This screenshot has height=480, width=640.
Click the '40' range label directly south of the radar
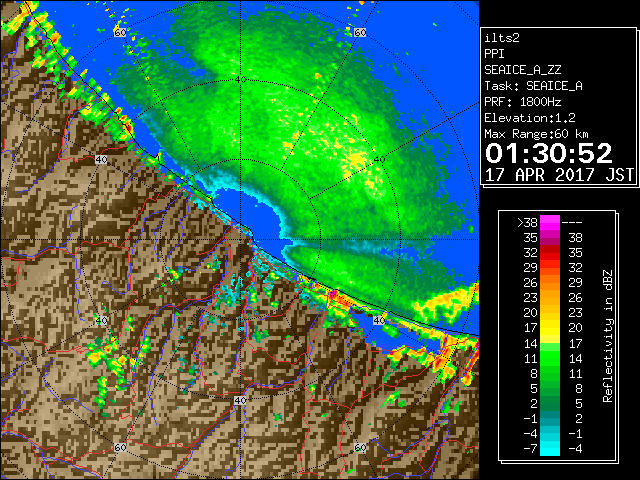click(240, 400)
